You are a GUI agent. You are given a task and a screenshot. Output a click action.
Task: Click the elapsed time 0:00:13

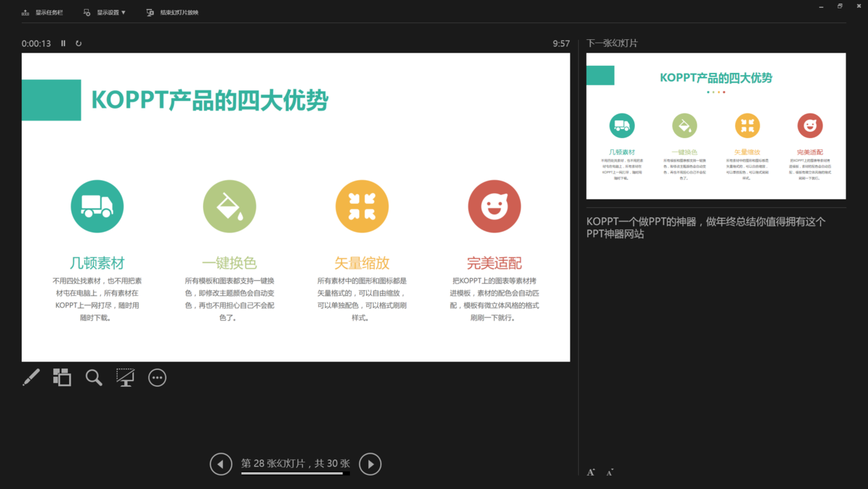36,43
